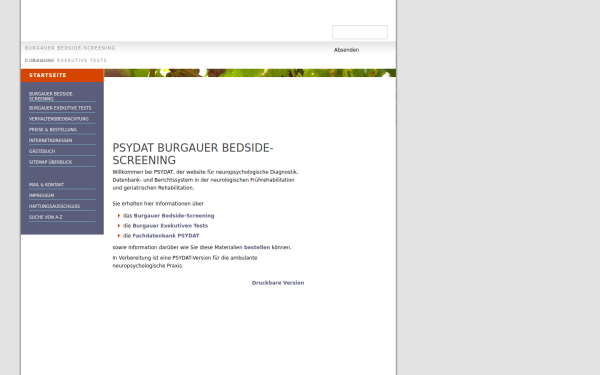Screen dimensions: 600x375
Task: Click Burgauer Exekutive Tests header link
Action: coord(66,60)
